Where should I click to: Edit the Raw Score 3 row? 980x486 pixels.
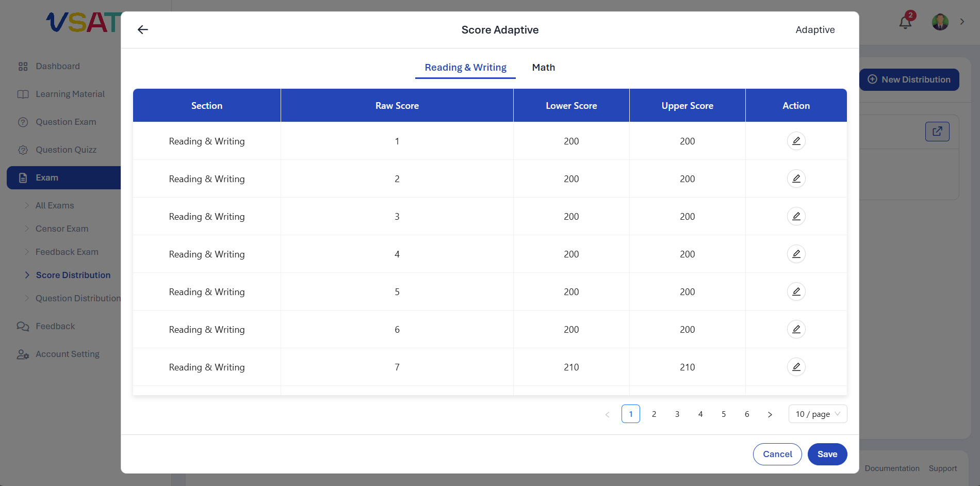[x=796, y=216]
